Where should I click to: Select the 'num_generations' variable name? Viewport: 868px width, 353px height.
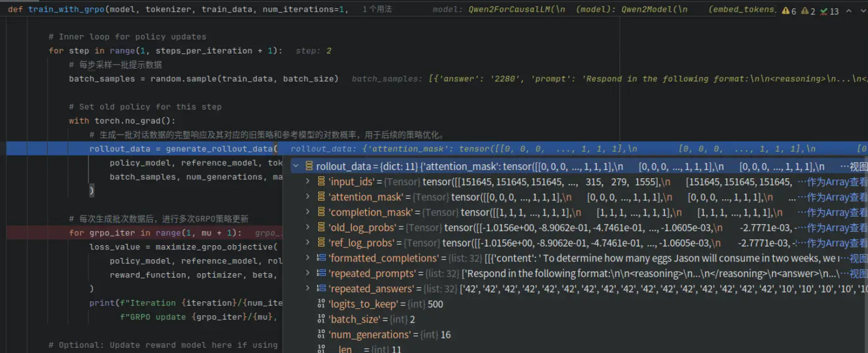tap(369, 334)
